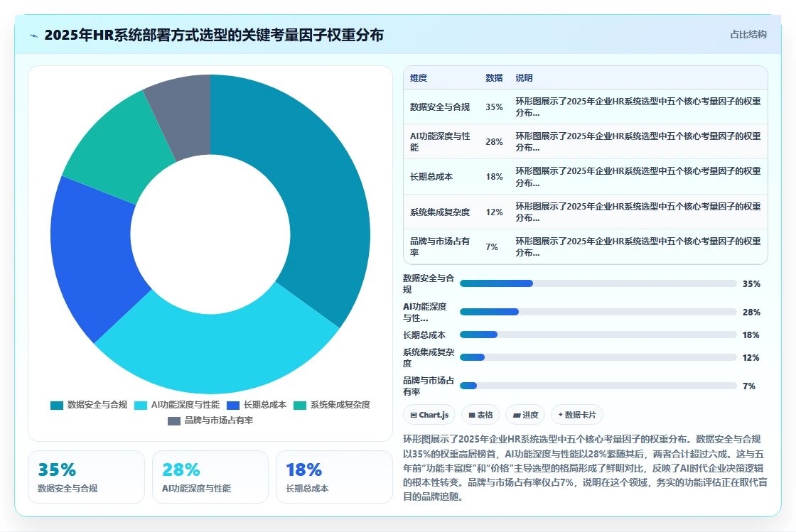Click the 品牌与市场占有率 progress bar
The height and width of the screenshot is (532, 796).
pos(598,386)
